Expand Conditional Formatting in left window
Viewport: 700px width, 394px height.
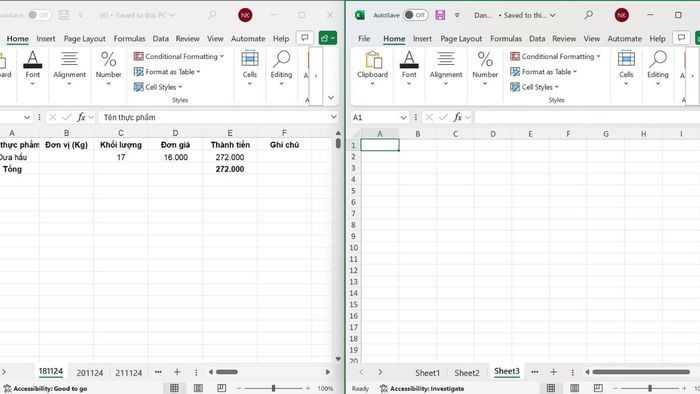pyautogui.click(x=179, y=56)
